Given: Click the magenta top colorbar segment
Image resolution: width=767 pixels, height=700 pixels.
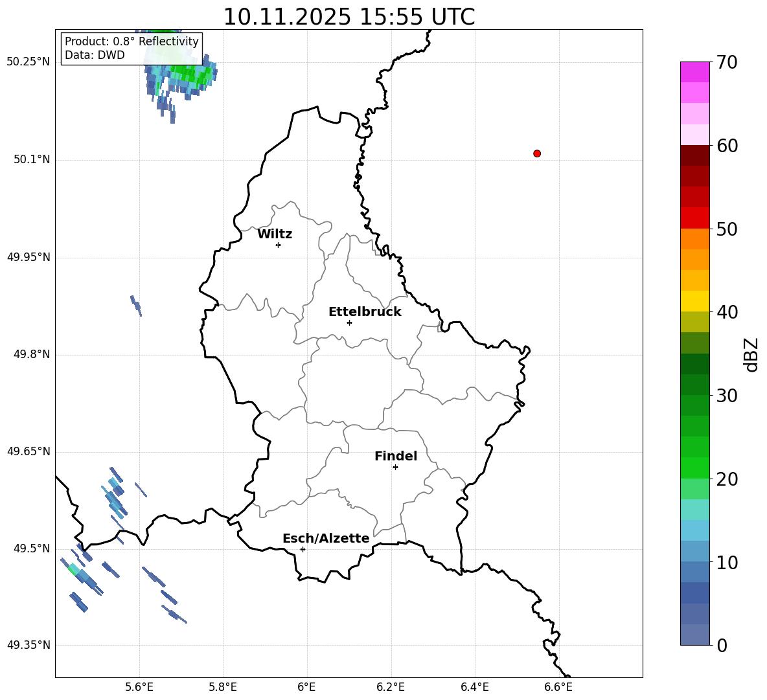Looking at the screenshot, I should (x=695, y=73).
